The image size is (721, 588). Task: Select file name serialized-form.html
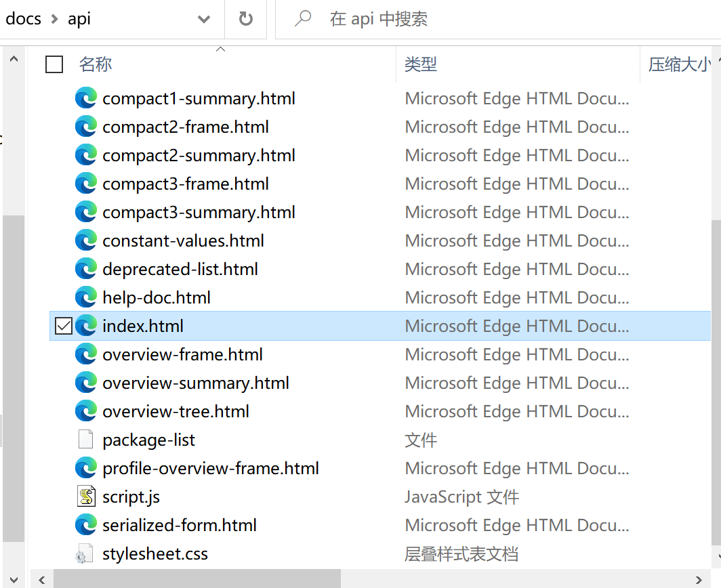pyautogui.click(x=180, y=526)
